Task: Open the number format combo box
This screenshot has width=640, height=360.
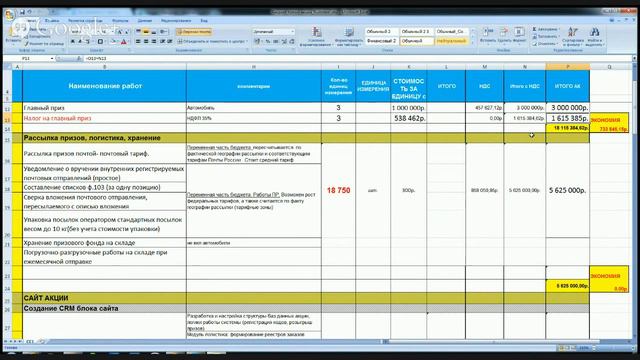Action: [273, 31]
